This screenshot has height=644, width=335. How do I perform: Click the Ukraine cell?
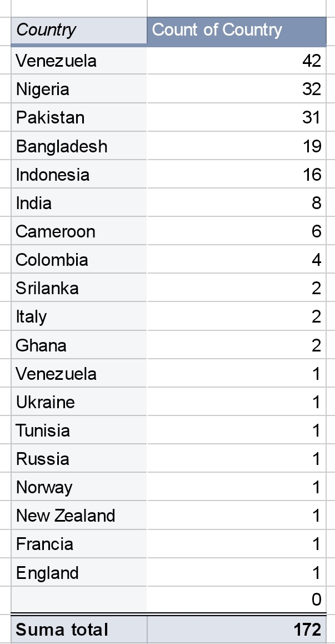pyautogui.click(x=79, y=402)
